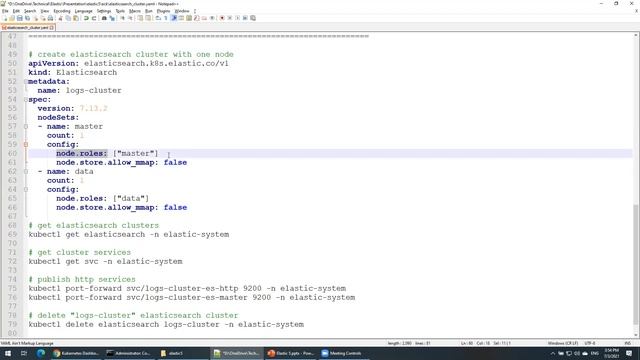
Task: Select the elasticsearch_cluster.yaml document tab
Action: (x=27, y=28)
